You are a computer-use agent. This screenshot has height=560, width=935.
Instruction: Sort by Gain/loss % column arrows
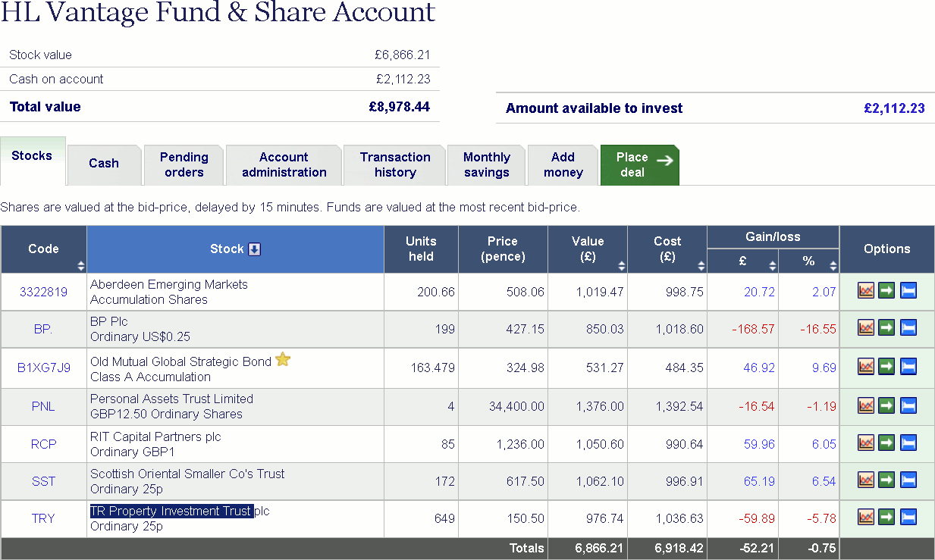[x=833, y=266]
